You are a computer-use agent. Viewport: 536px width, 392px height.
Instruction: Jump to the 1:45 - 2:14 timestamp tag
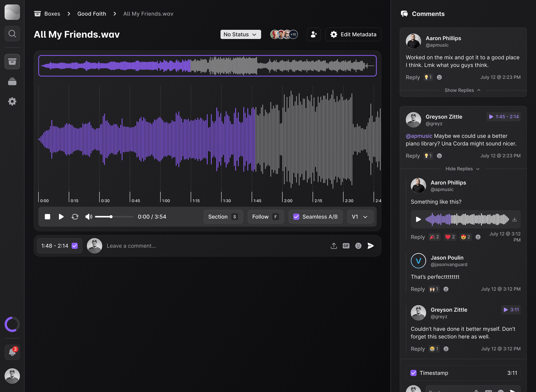point(504,117)
